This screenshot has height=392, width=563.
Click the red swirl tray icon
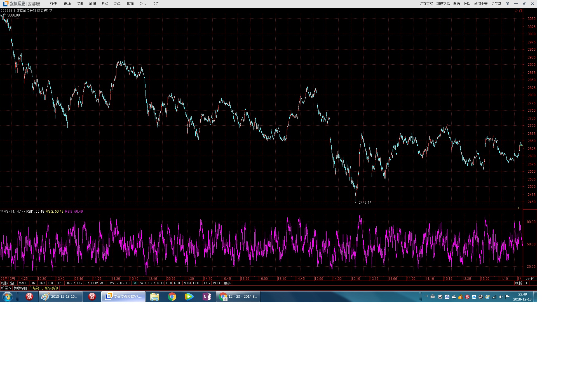[x=467, y=297]
